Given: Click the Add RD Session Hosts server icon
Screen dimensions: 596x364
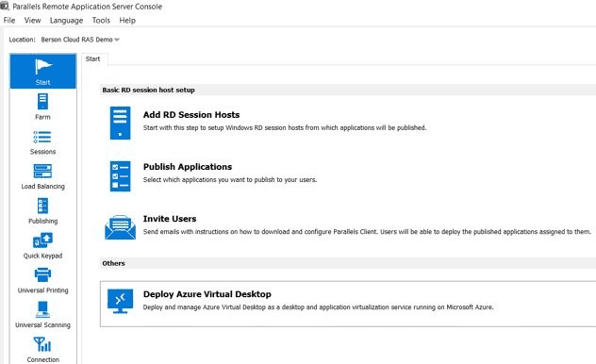Looking at the screenshot, I should tap(120, 124).
